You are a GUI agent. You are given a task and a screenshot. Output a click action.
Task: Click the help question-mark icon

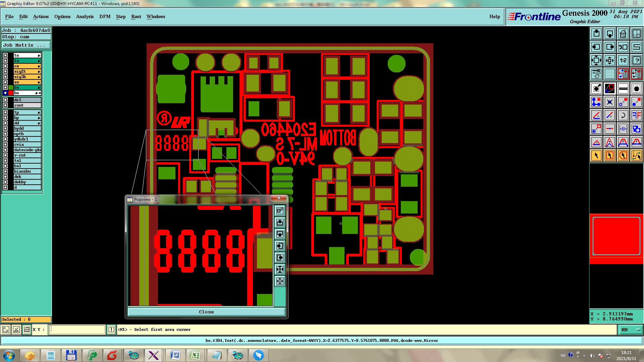point(636,60)
